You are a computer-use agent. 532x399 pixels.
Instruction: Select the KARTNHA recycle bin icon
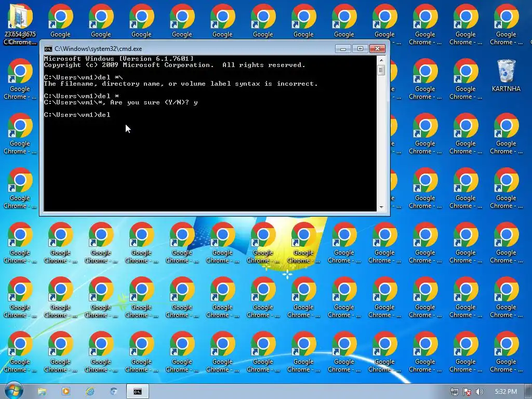pos(506,75)
